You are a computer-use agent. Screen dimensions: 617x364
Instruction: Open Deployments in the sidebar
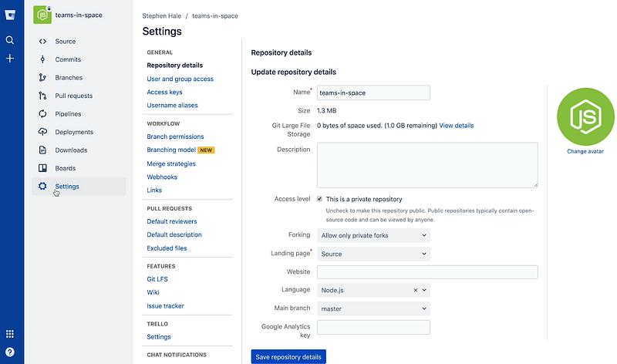74,132
